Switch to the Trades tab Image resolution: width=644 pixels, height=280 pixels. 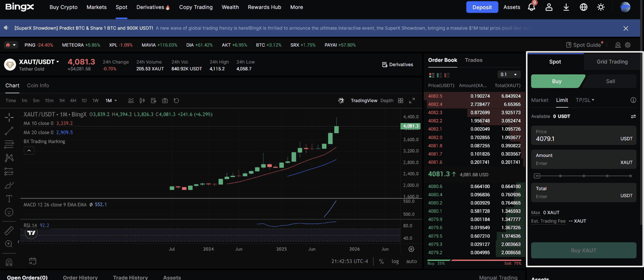(x=473, y=60)
